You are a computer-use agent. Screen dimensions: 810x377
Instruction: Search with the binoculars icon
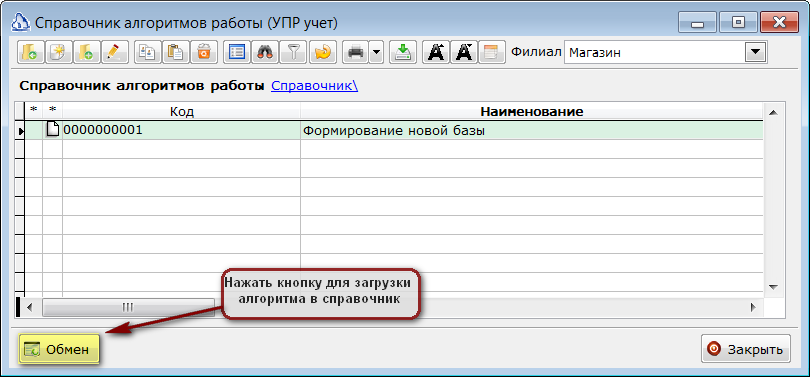(x=264, y=52)
